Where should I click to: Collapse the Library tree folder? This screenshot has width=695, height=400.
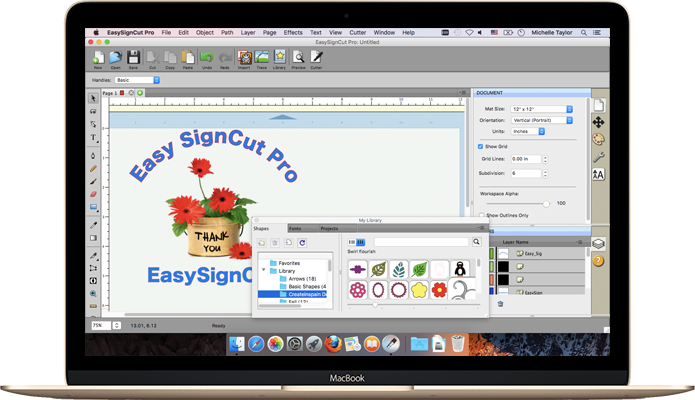point(264,271)
